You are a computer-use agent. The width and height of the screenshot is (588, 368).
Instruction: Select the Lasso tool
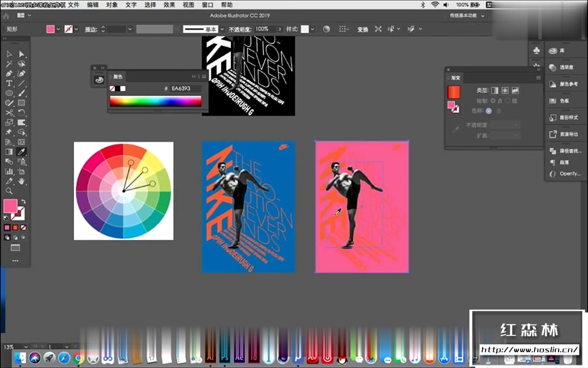[21, 64]
